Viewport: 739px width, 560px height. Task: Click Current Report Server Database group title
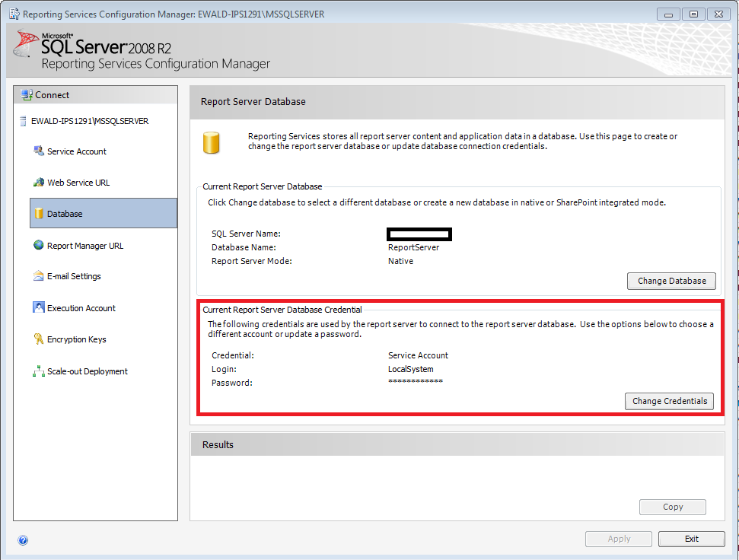(x=262, y=186)
